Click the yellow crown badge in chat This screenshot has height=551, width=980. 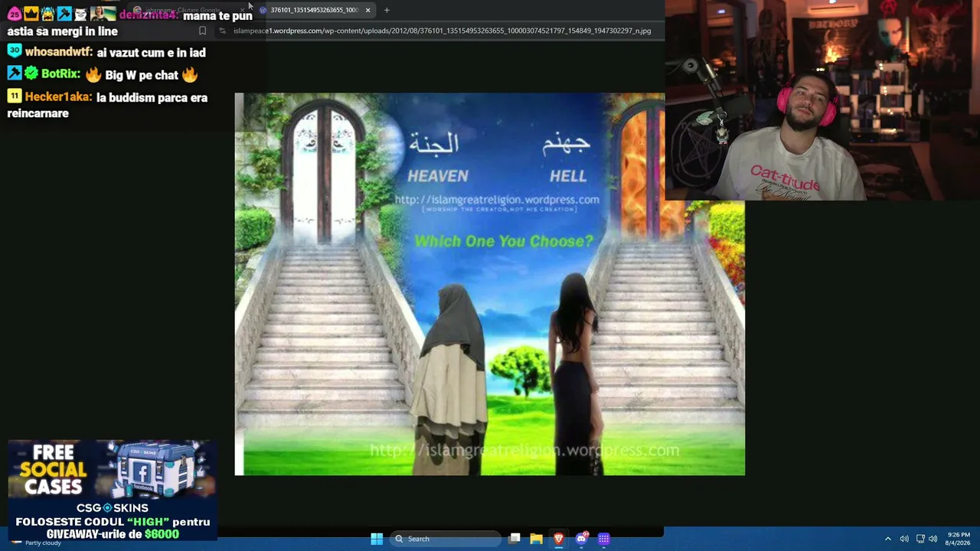coord(31,14)
